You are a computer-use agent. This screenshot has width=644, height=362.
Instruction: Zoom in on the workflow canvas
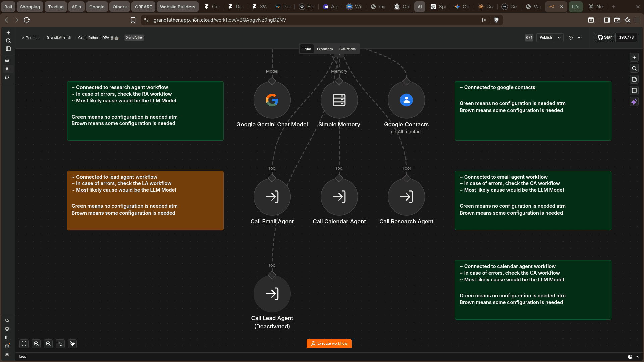[36, 344]
